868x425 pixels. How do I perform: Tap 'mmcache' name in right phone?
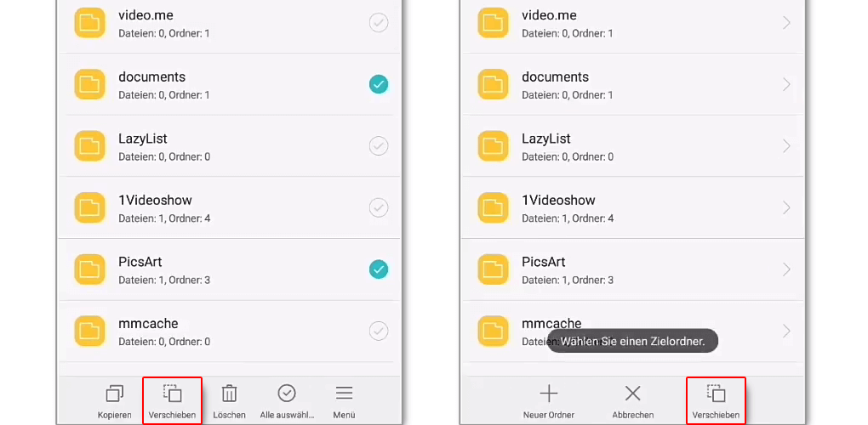click(551, 323)
